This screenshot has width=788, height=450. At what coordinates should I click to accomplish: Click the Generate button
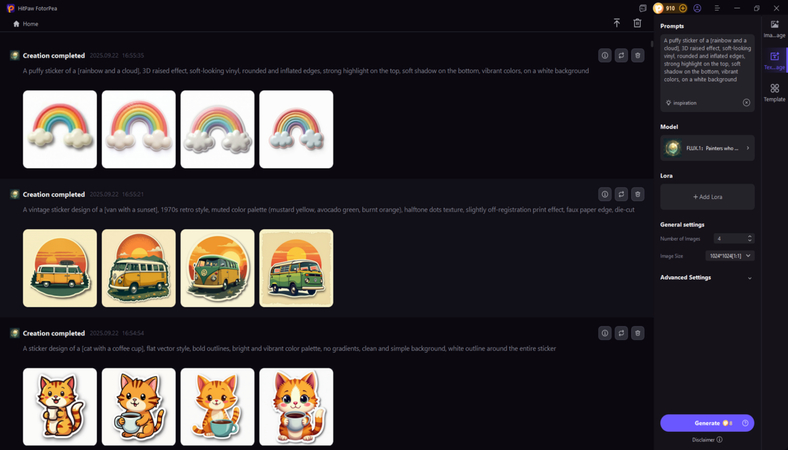(x=707, y=423)
